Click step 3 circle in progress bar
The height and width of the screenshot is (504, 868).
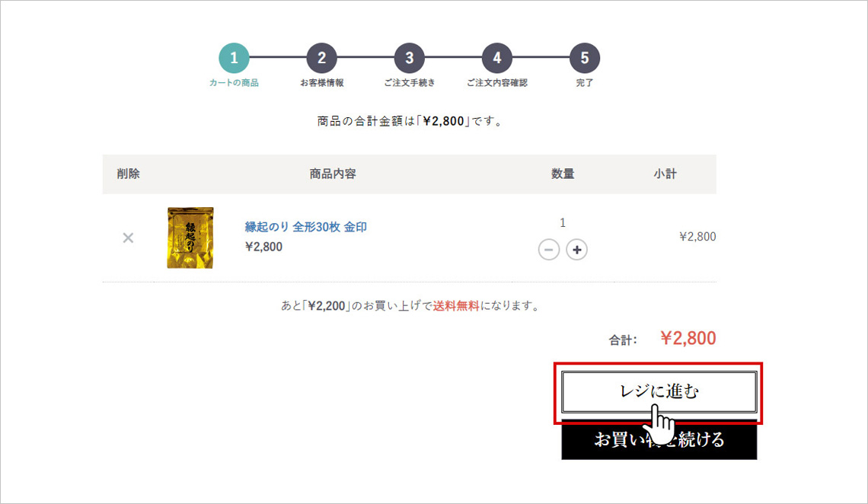pyautogui.click(x=409, y=58)
